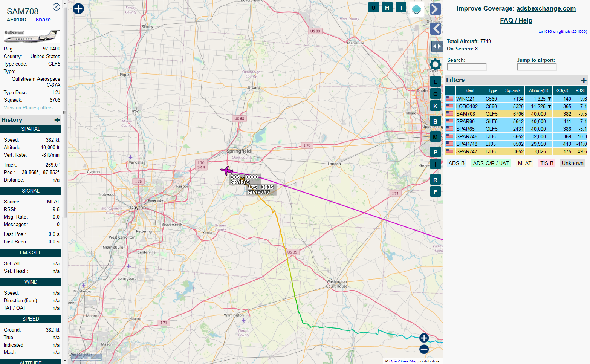
Task: Select SPAR747 row in aircraft table
Action: point(516,151)
